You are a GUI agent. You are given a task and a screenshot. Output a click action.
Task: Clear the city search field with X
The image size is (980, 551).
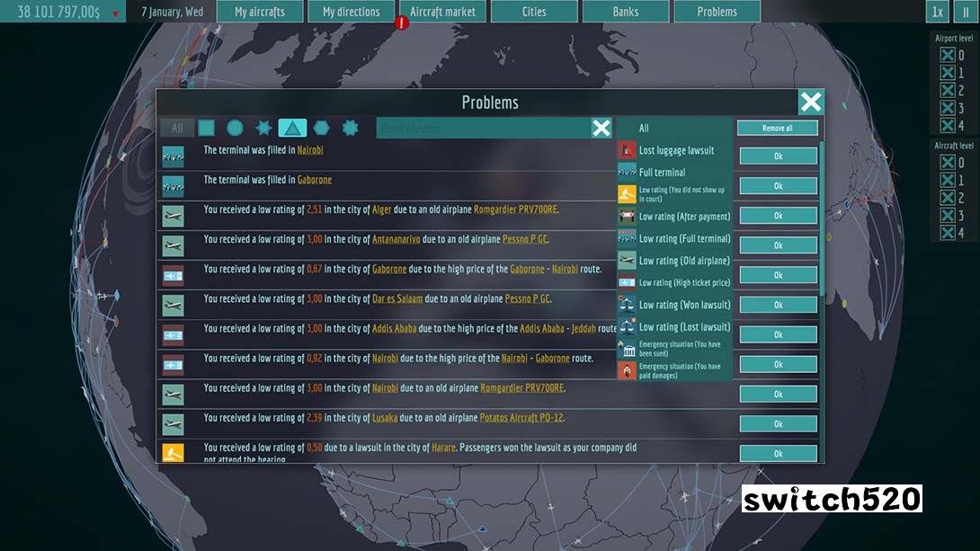click(601, 128)
